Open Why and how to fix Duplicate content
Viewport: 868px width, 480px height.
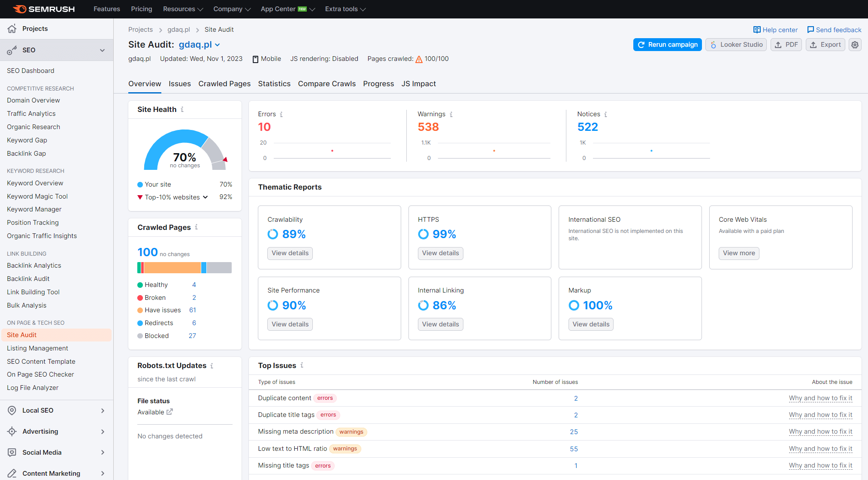click(820, 398)
